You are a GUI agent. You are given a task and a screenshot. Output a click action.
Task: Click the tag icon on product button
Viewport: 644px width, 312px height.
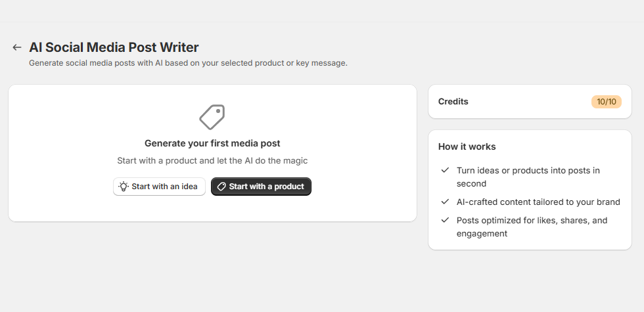pyautogui.click(x=221, y=187)
